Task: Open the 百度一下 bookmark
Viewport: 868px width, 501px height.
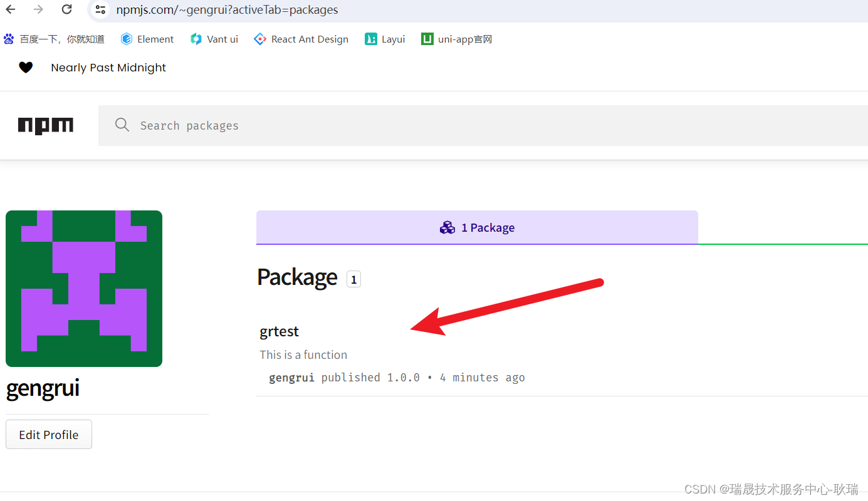Action: (x=54, y=39)
